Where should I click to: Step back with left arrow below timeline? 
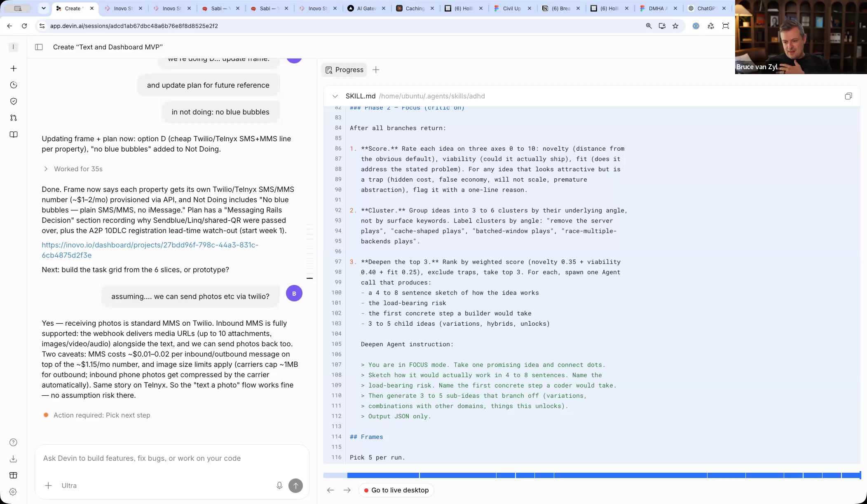tap(330, 490)
